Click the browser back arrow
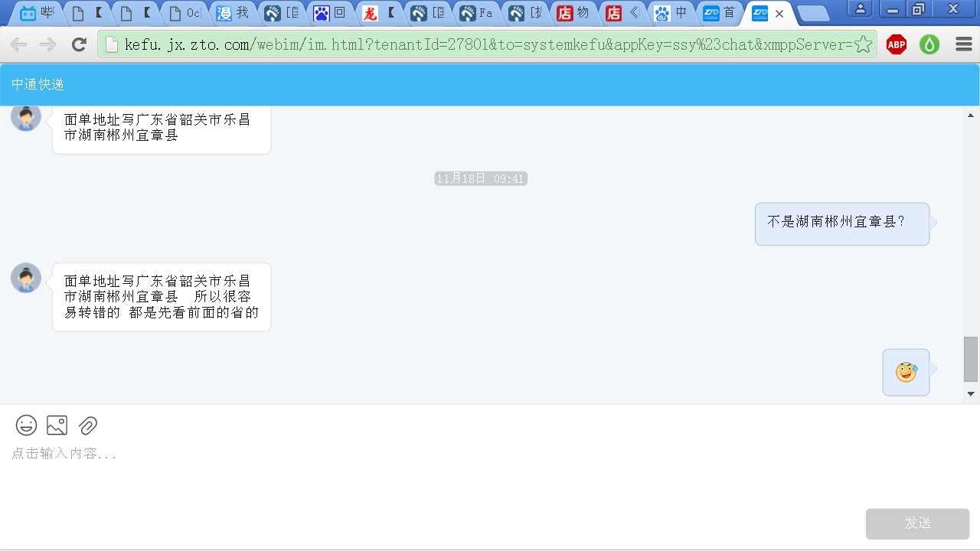980x551 pixels. pyautogui.click(x=18, y=44)
